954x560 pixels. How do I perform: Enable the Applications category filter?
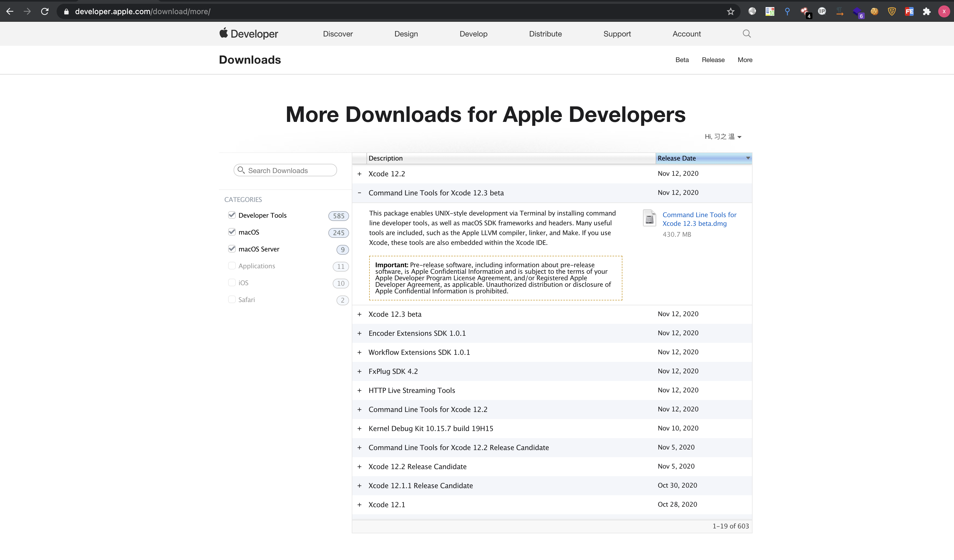232,266
